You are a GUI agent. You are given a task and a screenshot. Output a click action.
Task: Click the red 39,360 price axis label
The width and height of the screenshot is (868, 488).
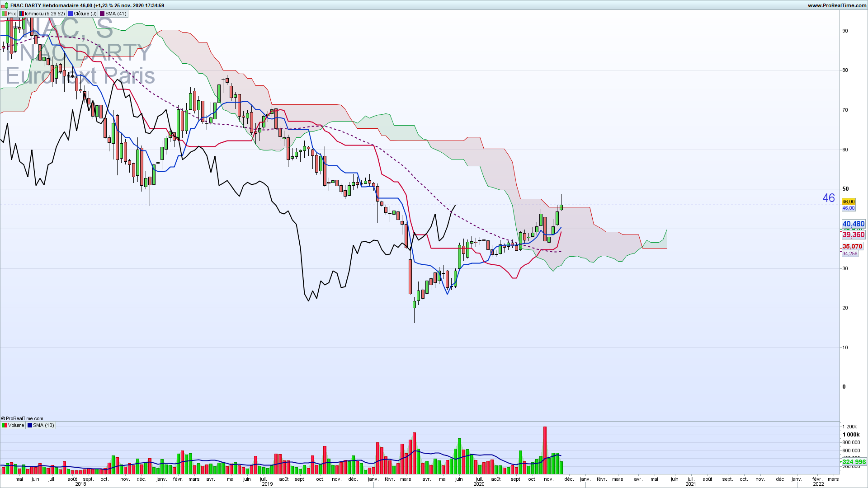click(x=853, y=235)
